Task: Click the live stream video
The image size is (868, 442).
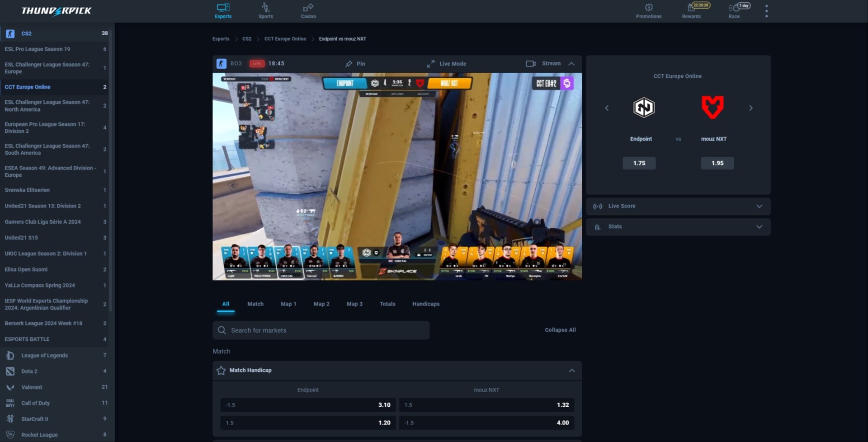Action: click(397, 176)
